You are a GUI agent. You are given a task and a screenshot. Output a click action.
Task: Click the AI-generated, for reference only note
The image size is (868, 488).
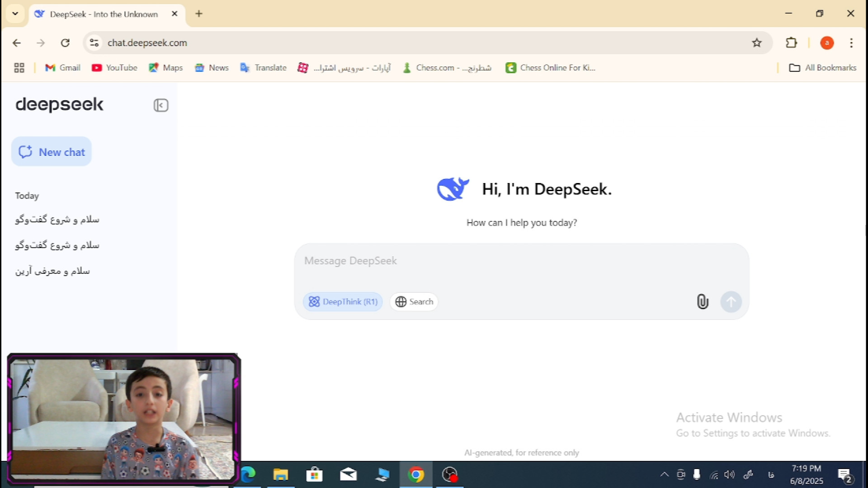point(521,453)
